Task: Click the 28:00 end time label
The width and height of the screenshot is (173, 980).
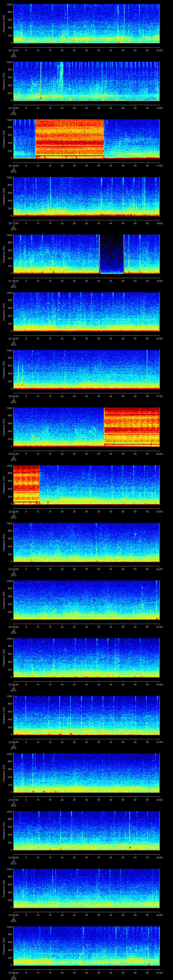Action: [x=160, y=800]
